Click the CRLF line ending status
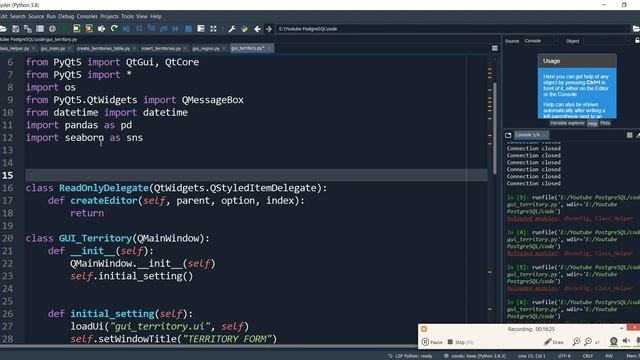This screenshot has height=360, width=640. (x=588, y=356)
